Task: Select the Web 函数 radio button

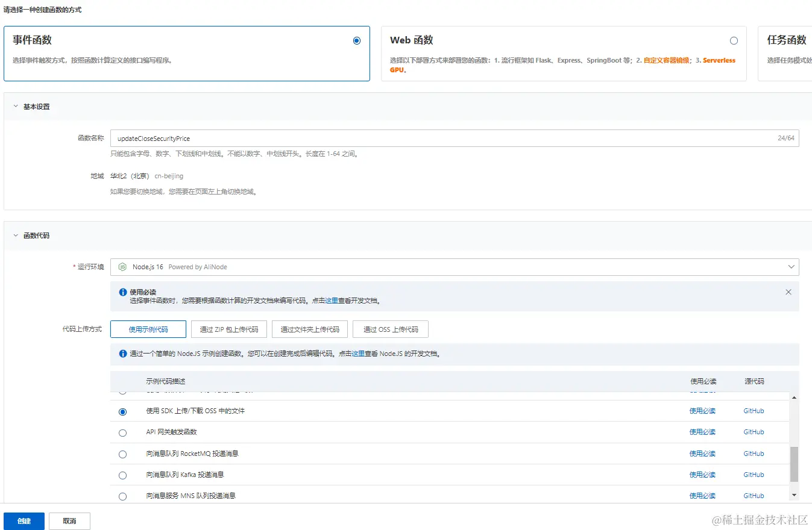Action: [734, 41]
